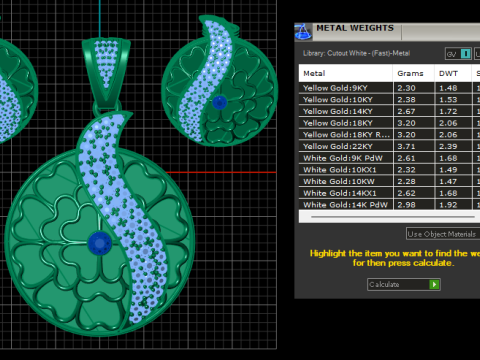Select the White Gold:10KX1 row
480x360 pixels.
point(389,170)
